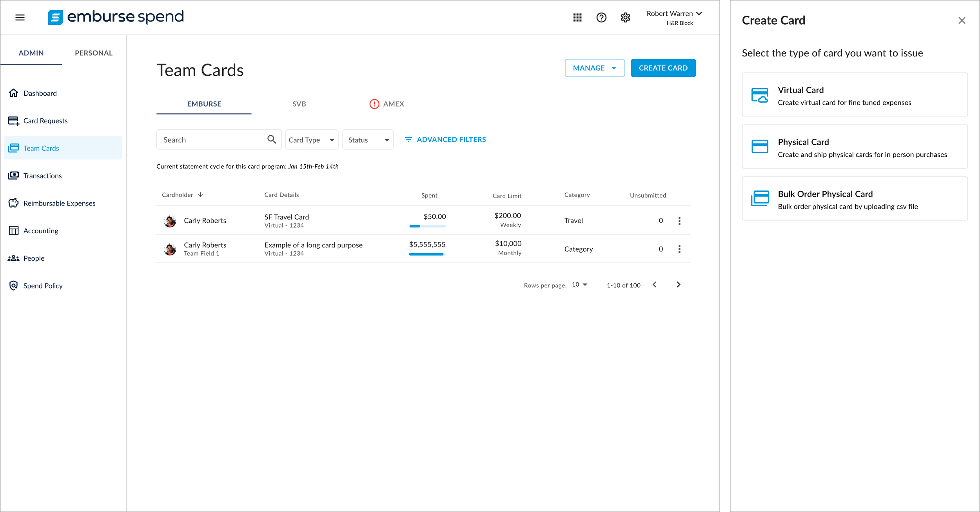Expand the Card Type dropdown
Screen dimensions: 980x512
pos(312,140)
